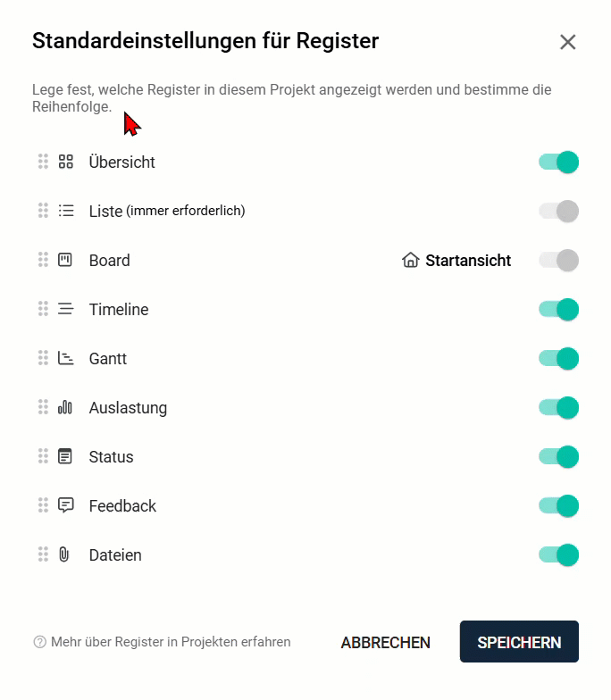Click the Liste lines icon

click(65, 211)
